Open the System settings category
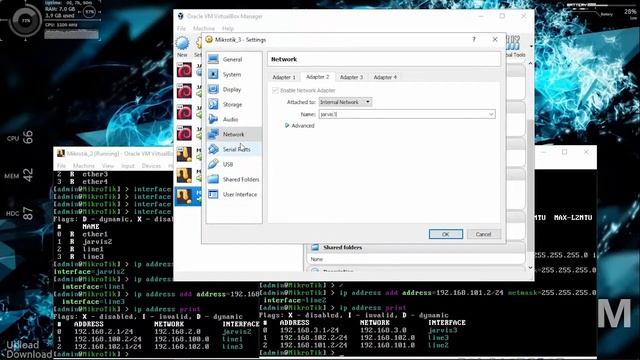The width and height of the screenshot is (640, 360). coord(233,75)
